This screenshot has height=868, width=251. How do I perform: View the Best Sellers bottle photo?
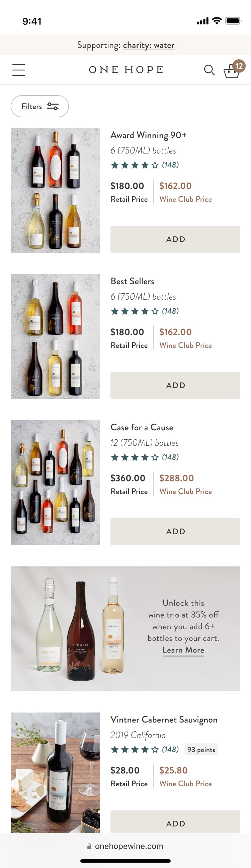point(55,336)
